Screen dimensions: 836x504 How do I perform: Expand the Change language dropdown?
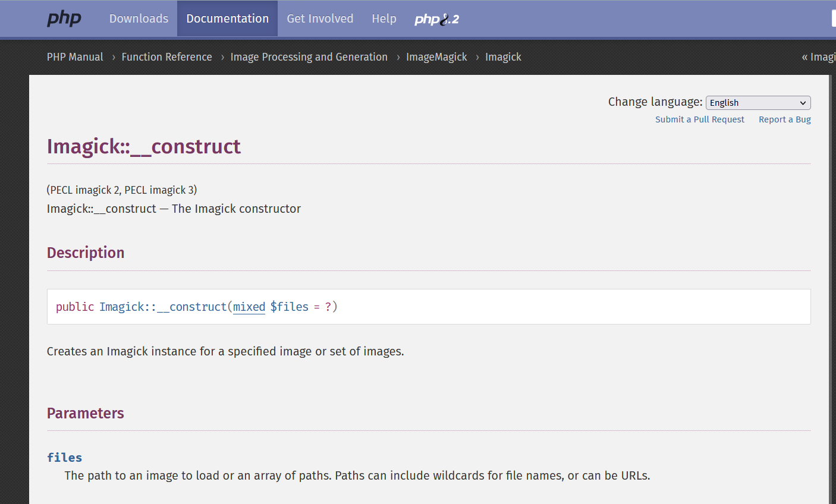click(x=758, y=103)
